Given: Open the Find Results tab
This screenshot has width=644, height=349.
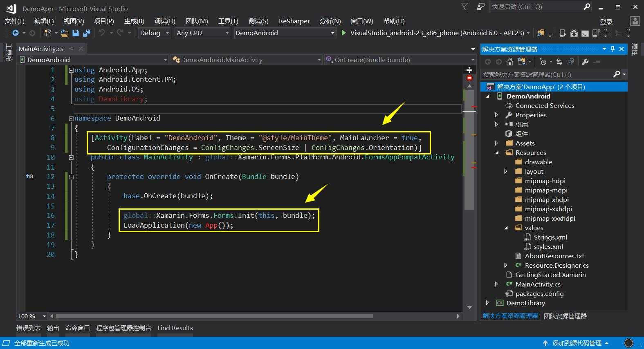Looking at the screenshot, I should pyautogui.click(x=175, y=328).
